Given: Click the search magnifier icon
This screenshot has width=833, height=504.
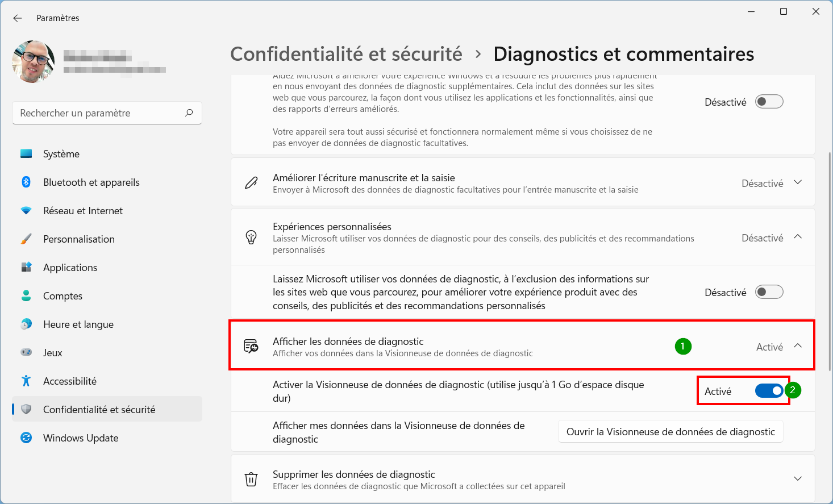Looking at the screenshot, I should click(x=189, y=113).
